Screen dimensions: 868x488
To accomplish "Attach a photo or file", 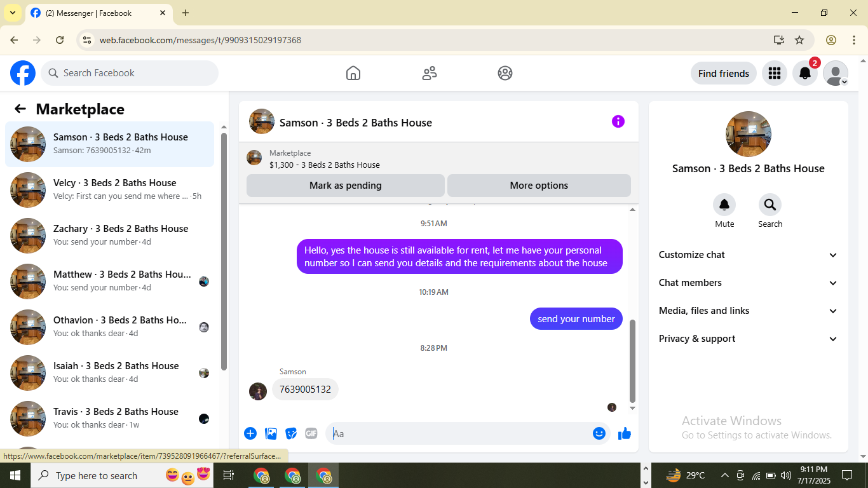I will tap(271, 433).
